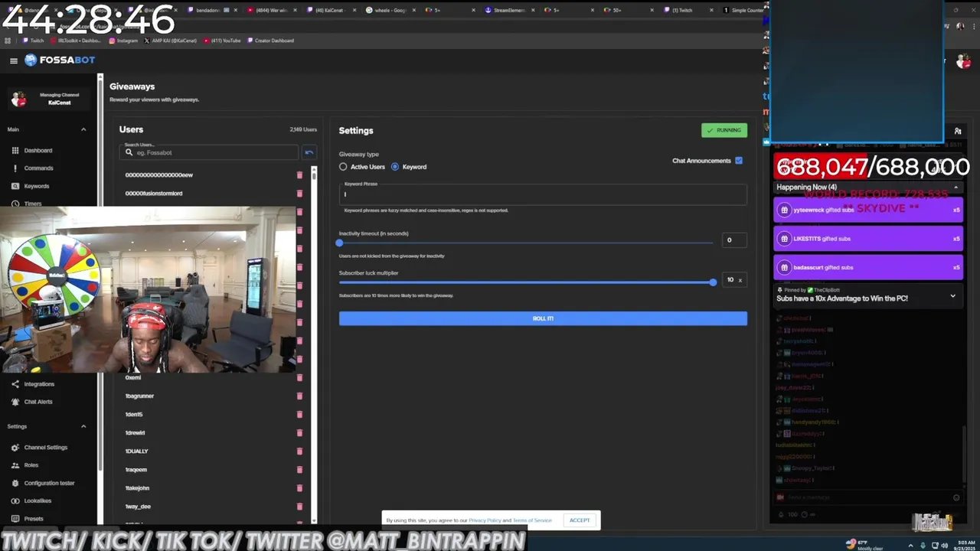
Task: Click the Keyword Phrase input field
Action: pyautogui.click(x=543, y=194)
